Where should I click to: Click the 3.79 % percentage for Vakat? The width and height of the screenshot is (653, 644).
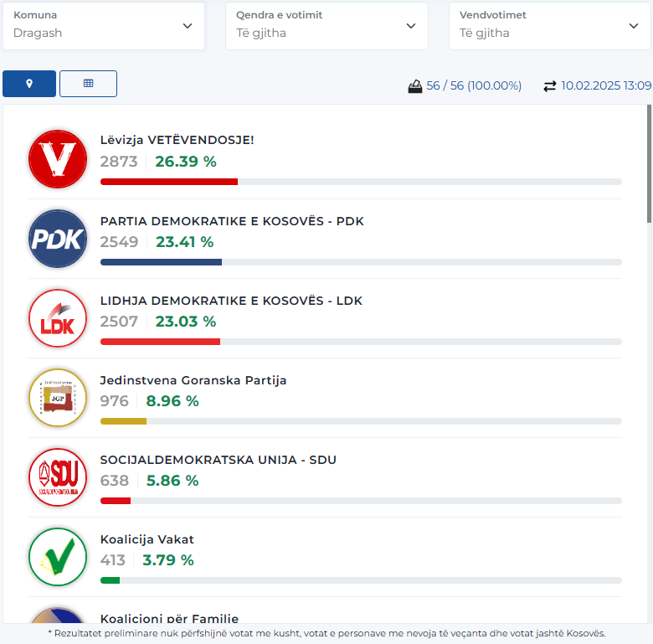tap(168, 560)
